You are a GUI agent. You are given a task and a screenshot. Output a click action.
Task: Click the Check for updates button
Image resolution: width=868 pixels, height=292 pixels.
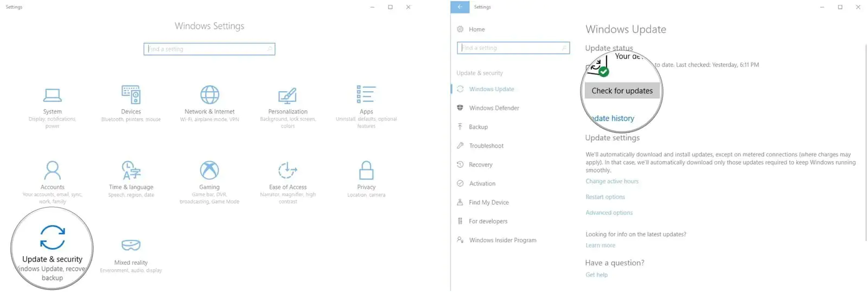click(622, 91)
